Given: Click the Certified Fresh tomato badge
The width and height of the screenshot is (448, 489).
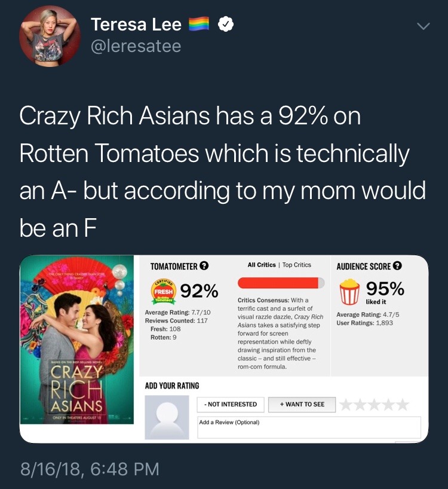Looking at the screenshot, I should click(x=164, y=292).
